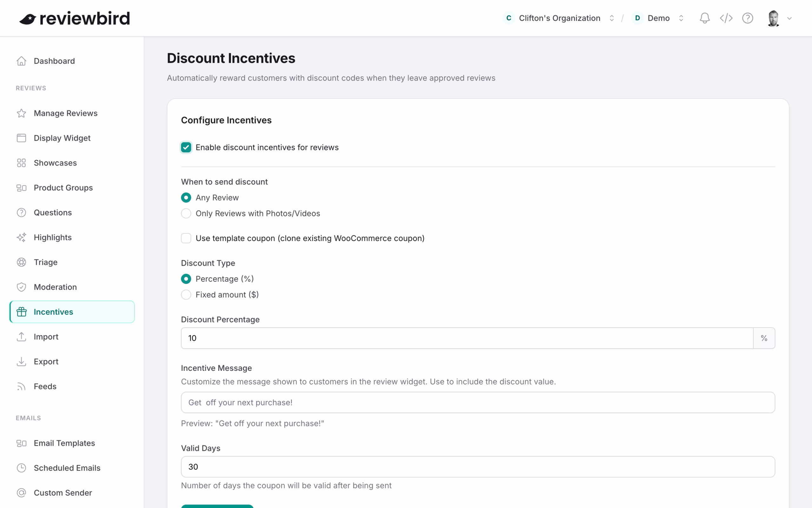Click the Manage Reviews star icon
This screenshot has width=812, height=508.
[22, 113]
